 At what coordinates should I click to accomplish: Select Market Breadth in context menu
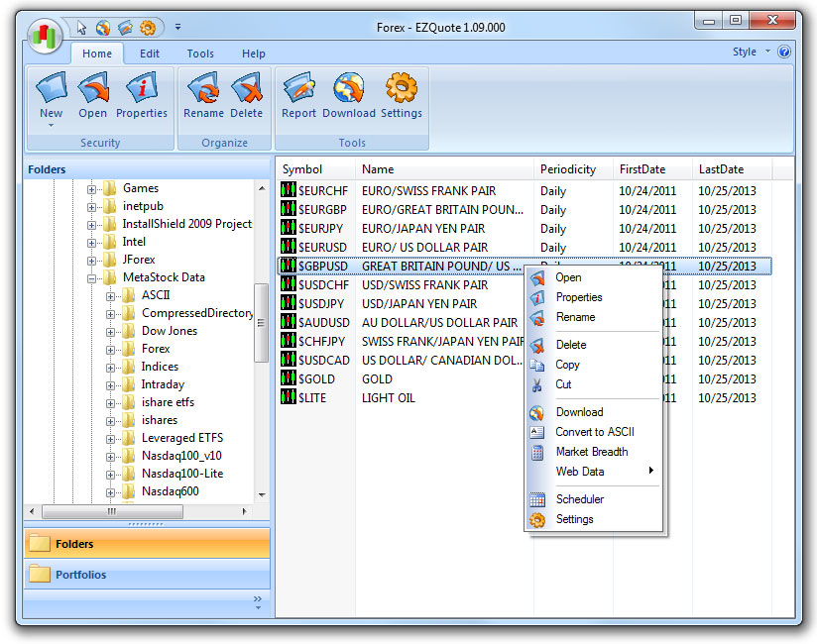pyautogui.click(x=591, y=452)
